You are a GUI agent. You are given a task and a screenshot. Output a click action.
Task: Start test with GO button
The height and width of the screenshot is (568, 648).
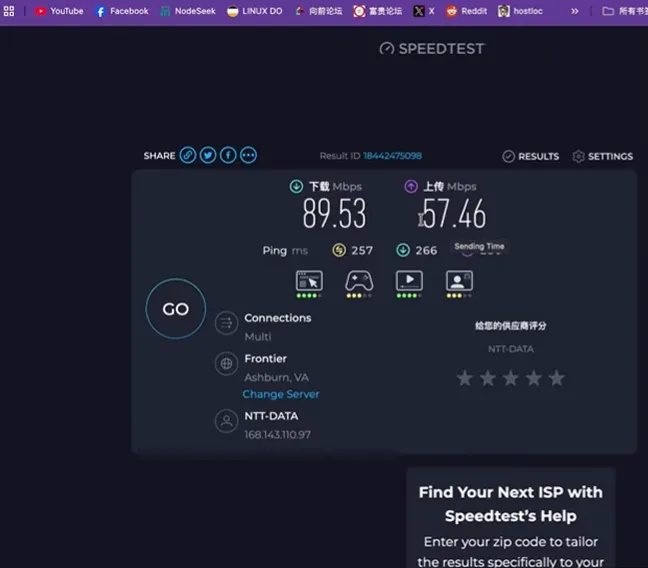[176, 308]
